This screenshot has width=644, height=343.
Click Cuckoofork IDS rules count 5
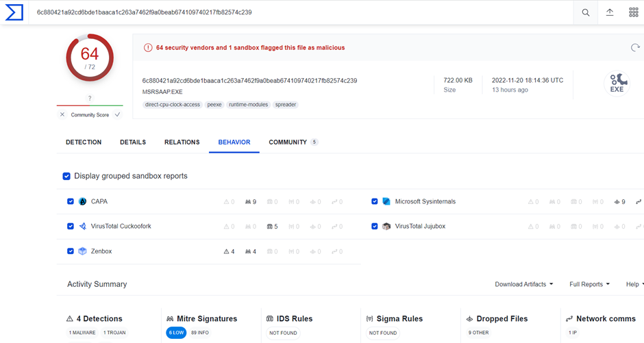click(272, 227)
